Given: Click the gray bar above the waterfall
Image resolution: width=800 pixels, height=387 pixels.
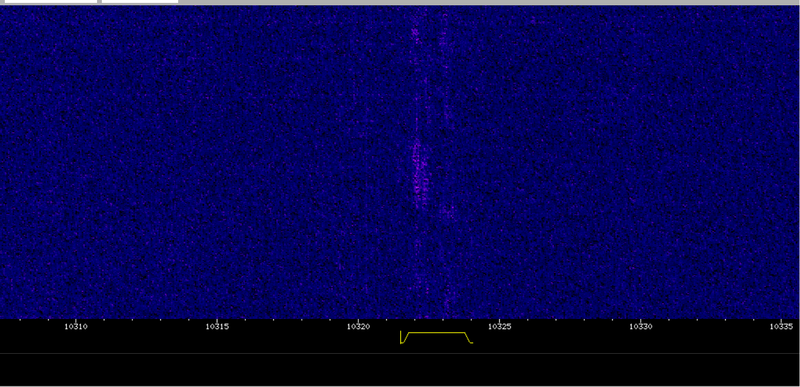Looking at the screenshot, I should (x=489, y=3).
